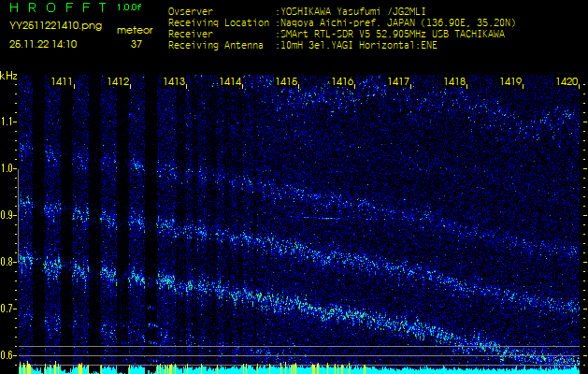Click the cyan signal level bar at bottom

click(x=294, y=369)
